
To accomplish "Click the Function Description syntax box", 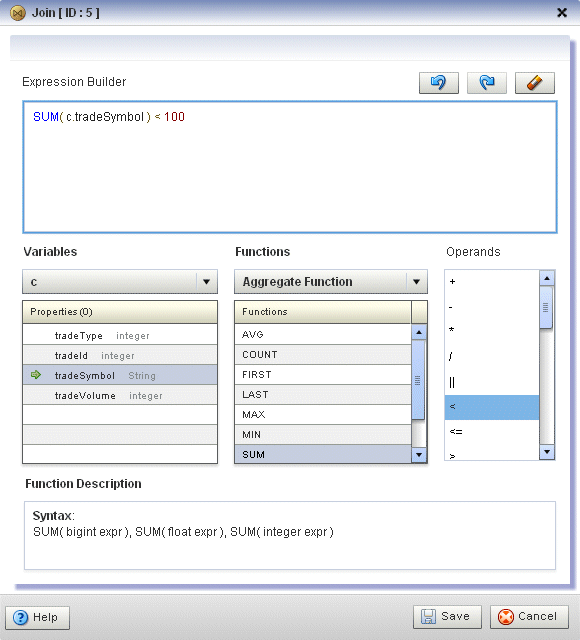I will pos(290,535).
